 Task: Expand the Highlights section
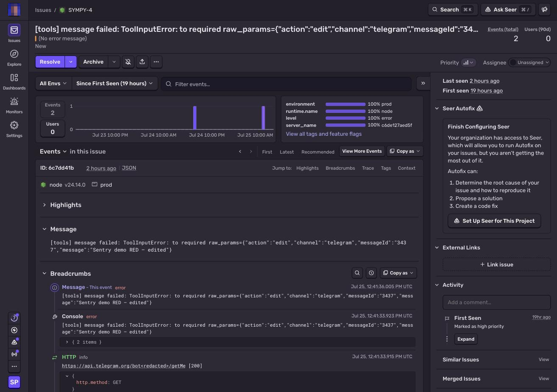(x=44, y=205)
